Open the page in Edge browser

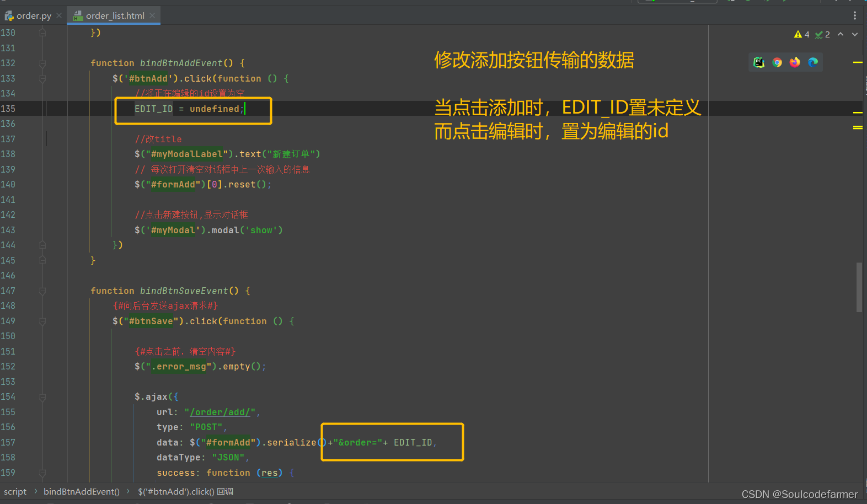[x=813, y=62]
